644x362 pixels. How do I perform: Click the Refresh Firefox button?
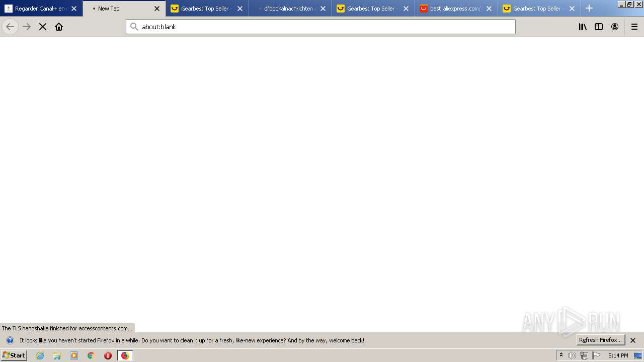pyautogui.click(x=601, y=340)
